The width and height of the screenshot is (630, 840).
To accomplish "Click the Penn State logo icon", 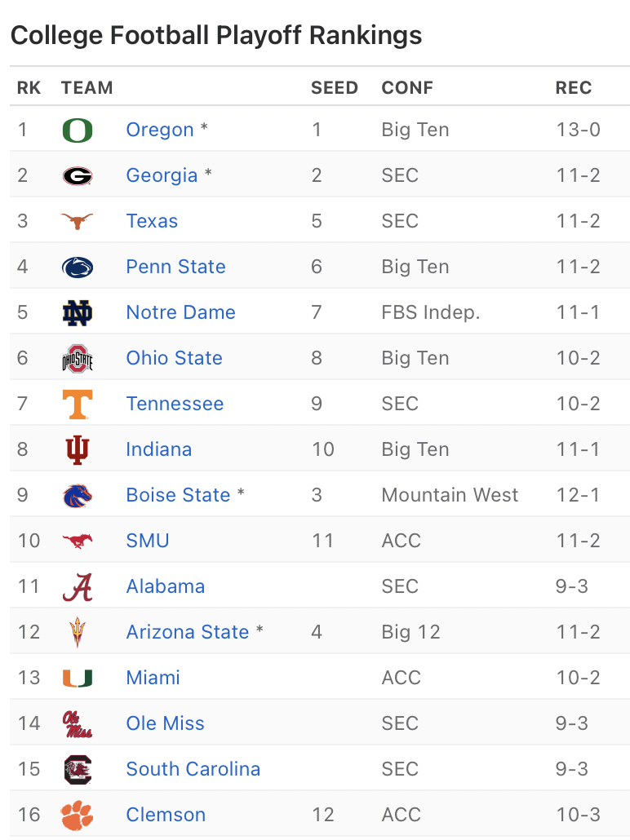I will click(x=78, y=267).
